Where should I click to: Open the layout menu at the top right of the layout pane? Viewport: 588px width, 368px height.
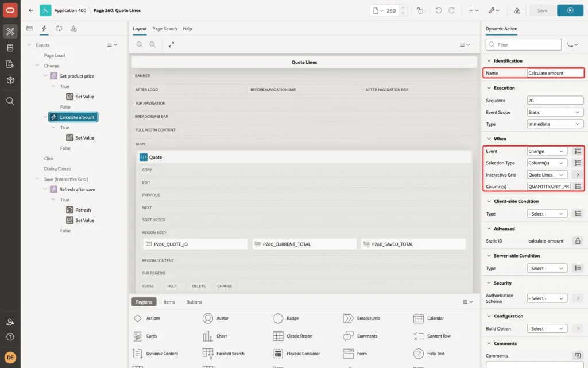465,44
